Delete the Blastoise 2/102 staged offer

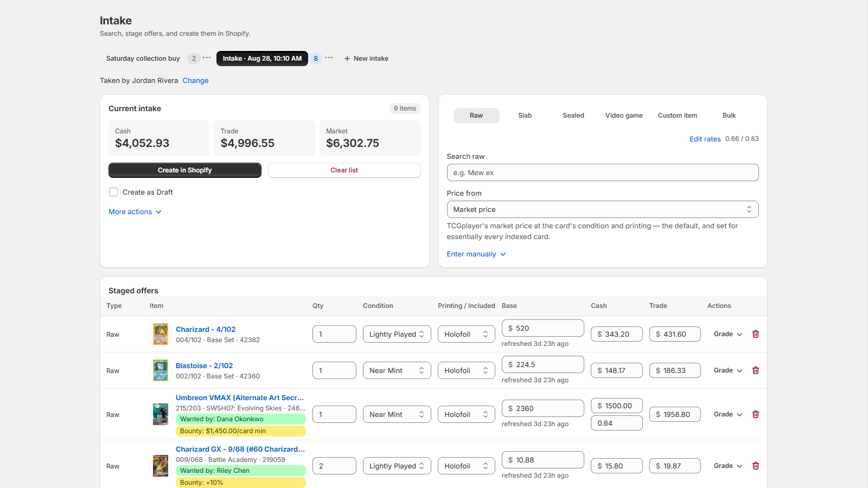[x=756, y=370]
